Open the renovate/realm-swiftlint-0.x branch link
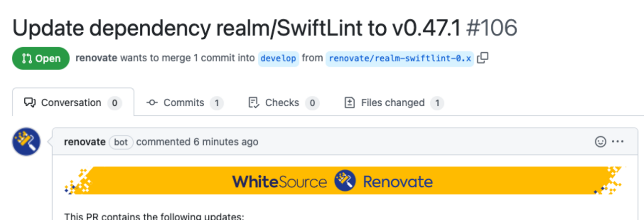This screenshot has height=220, width=644. tap(400, 58)
